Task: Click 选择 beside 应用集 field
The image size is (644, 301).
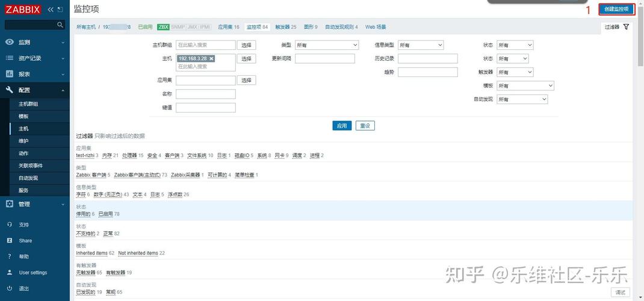Action: (246, 80)
